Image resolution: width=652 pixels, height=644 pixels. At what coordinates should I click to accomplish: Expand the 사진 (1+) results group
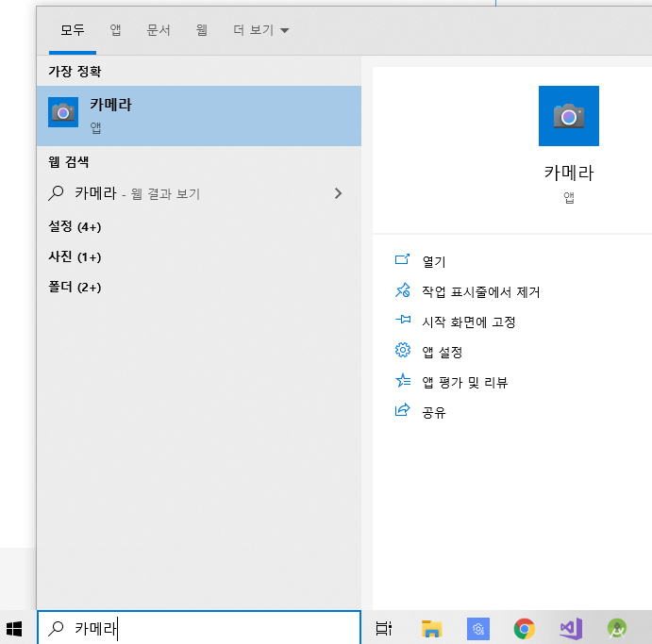coord(75,256)
